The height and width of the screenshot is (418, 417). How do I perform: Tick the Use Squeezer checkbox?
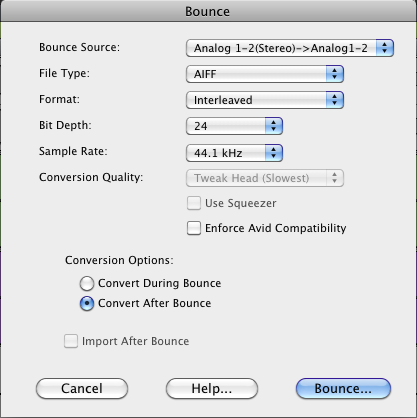point(194,203)
